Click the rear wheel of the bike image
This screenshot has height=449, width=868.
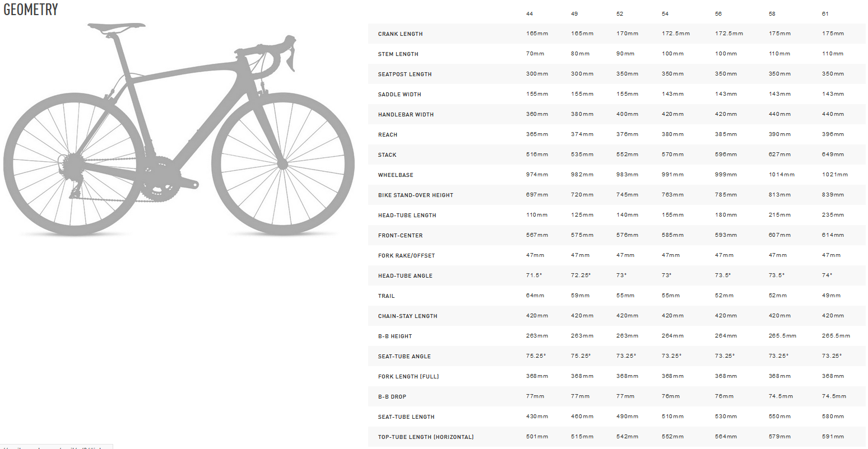coord(74,164)
